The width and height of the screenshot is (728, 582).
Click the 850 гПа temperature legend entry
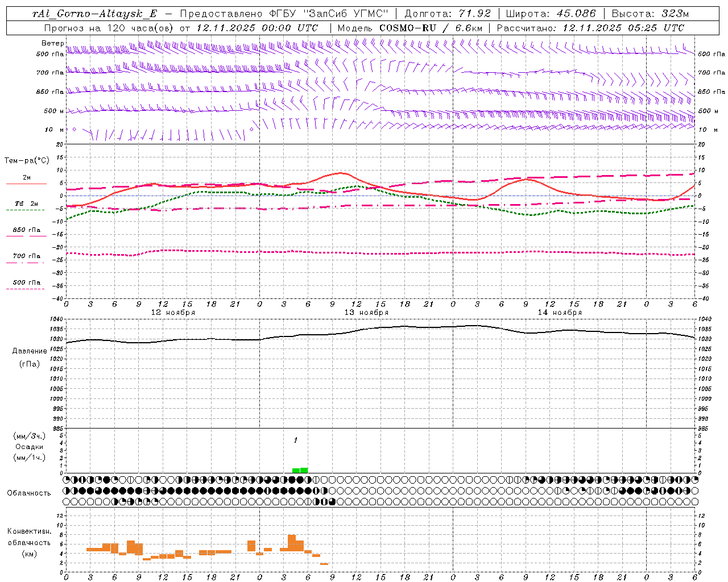(26, 230)
